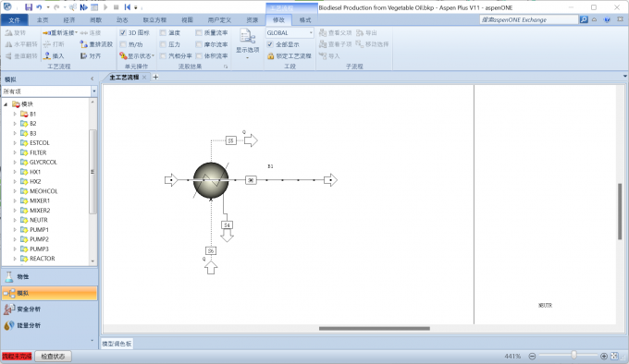Click the S5 stream label box
Image resolution: width=629 pixels, height=364 pixels.
[x=230, y=140]
